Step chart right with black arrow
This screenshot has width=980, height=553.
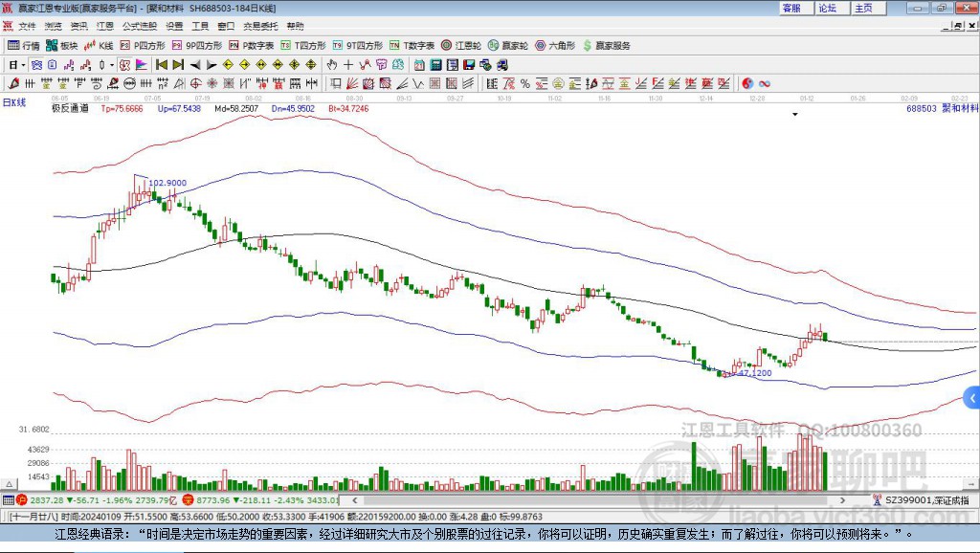tap(212, 65)
